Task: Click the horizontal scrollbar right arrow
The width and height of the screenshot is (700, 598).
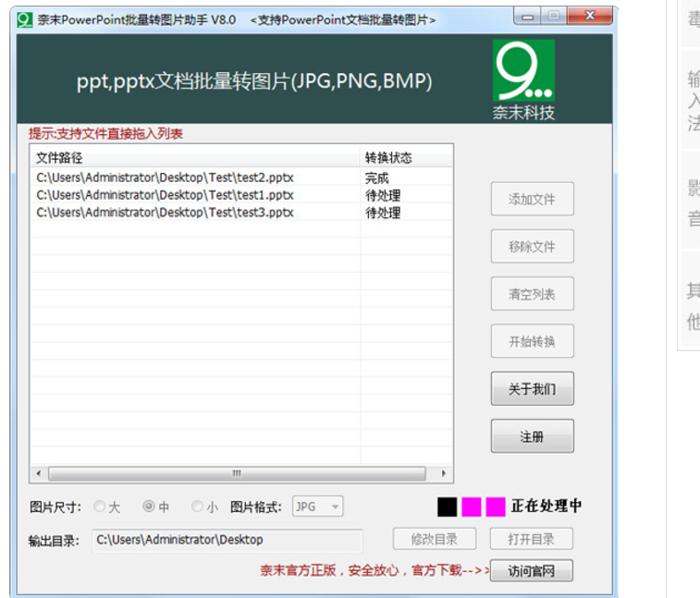Action: pyautogui.click(x=444, y=473)
